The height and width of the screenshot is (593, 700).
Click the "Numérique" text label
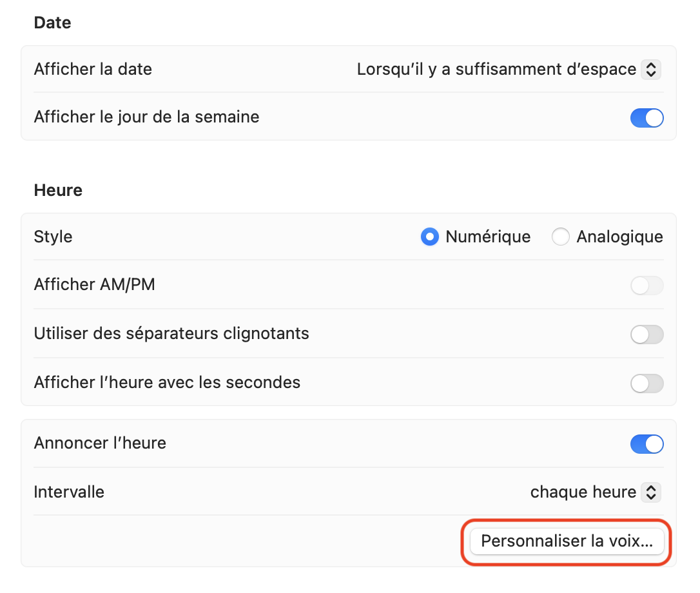click(488, 237)
